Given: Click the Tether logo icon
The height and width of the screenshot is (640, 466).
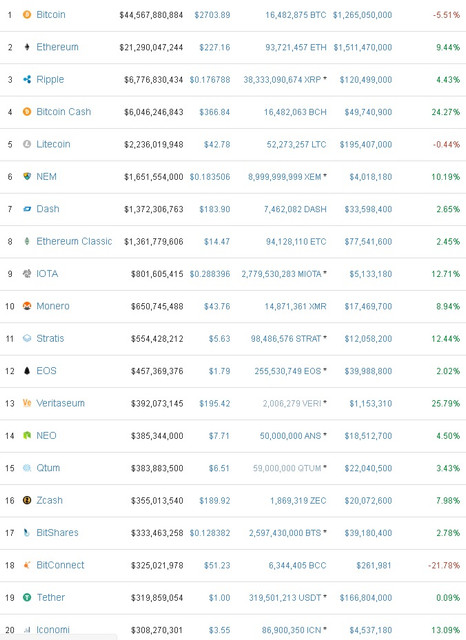Looking at the screenshot, I should (x=27, y=598).
